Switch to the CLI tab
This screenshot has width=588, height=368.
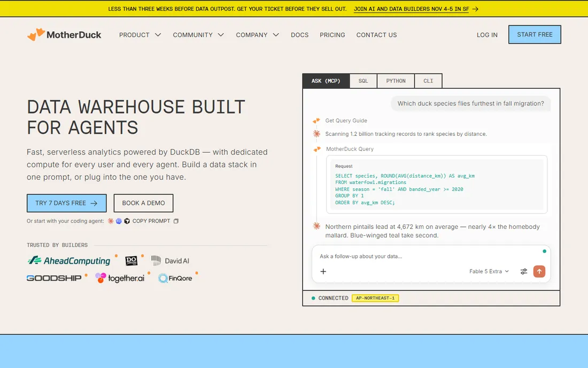pyautogui.click(x=428, y=81)
